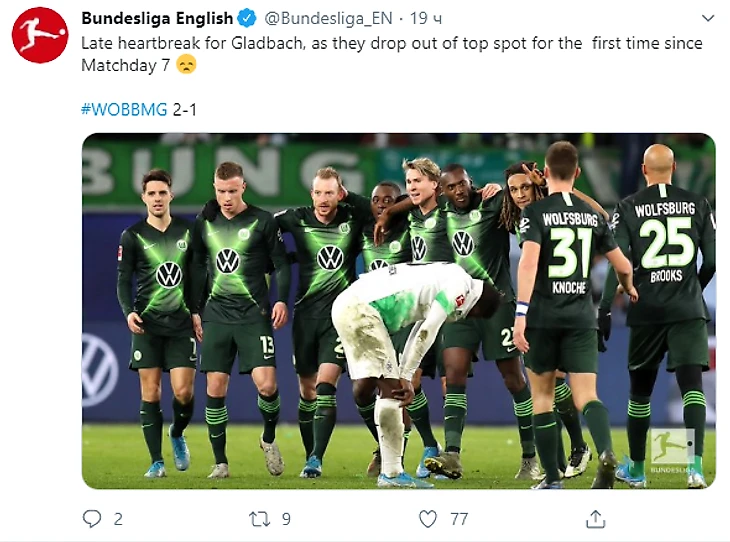Open the Bundesliga red logo avatar
Viewport: 730px width, 542px height.
click(x=40, y=35)
